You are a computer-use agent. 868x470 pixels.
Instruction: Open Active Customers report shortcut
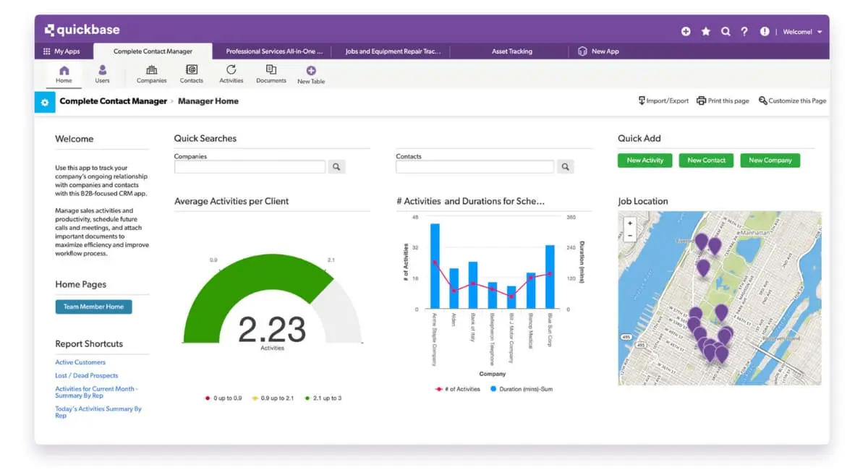click(80, 362)
